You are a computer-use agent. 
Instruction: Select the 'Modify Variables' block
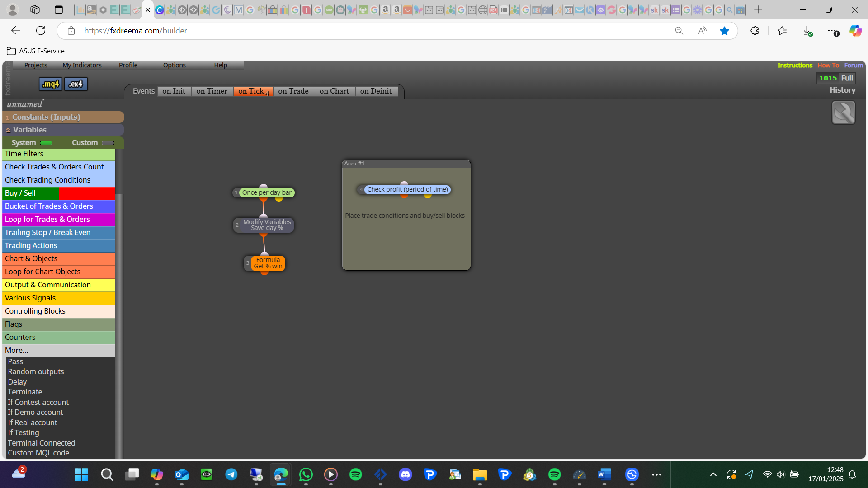tap(267, 225)
